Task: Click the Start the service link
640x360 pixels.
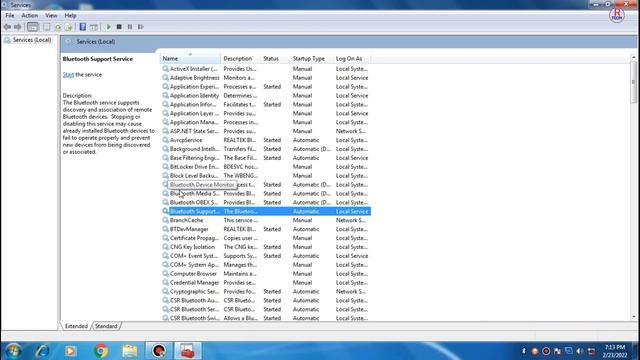Action: 68,75
